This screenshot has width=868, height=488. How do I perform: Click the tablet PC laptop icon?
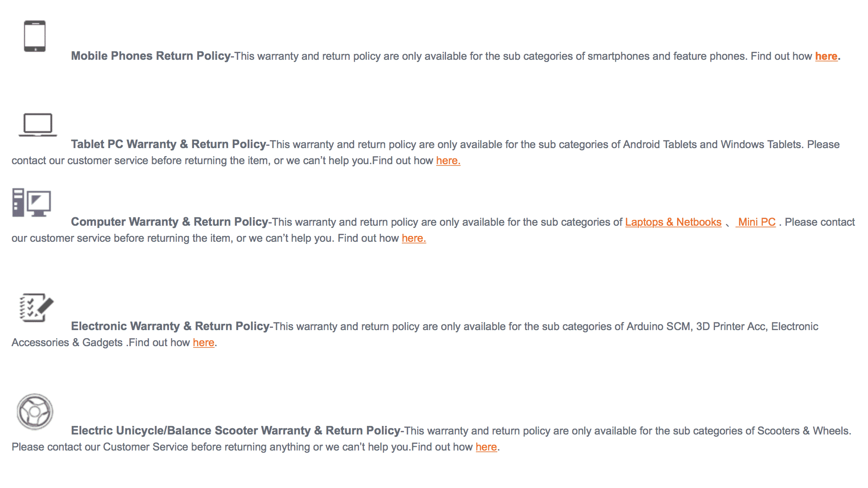[38, 124]
